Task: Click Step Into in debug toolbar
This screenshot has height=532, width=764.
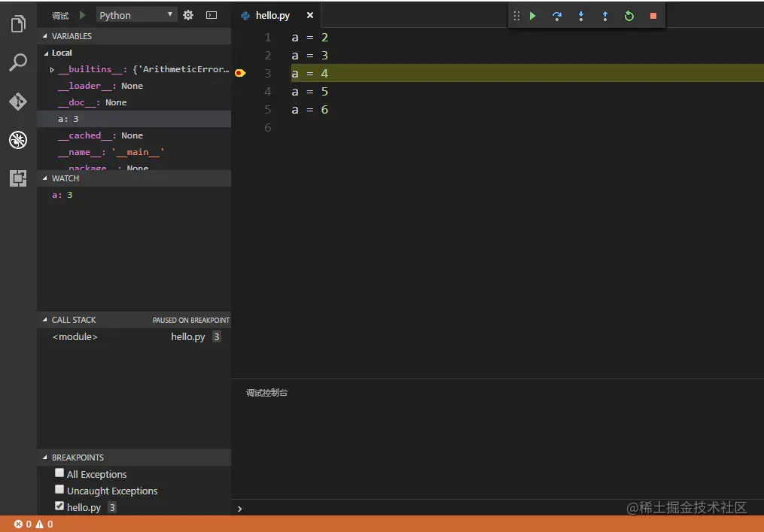Action: pyautogui.click(x=581, y=16)
